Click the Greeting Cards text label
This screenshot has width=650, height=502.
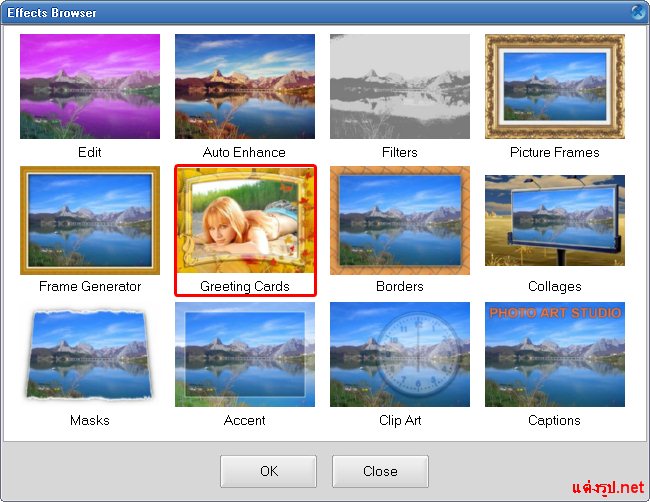[x=245, y=287]
